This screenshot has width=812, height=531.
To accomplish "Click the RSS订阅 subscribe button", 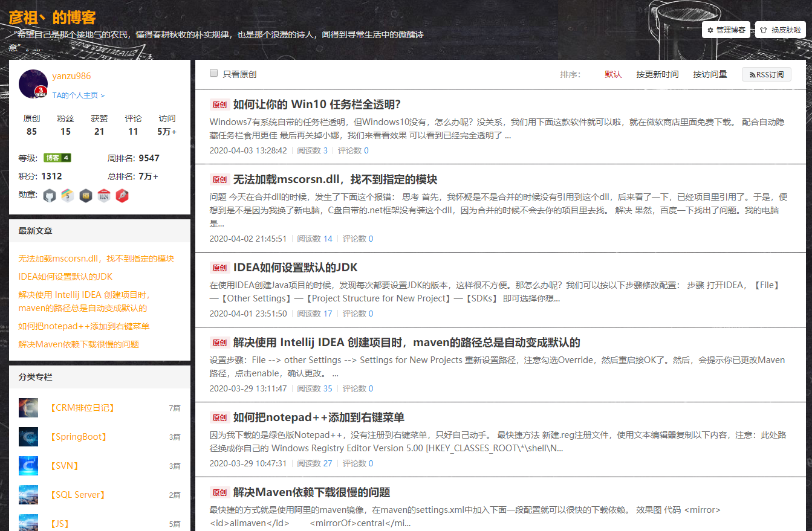I will pos(767,74).
